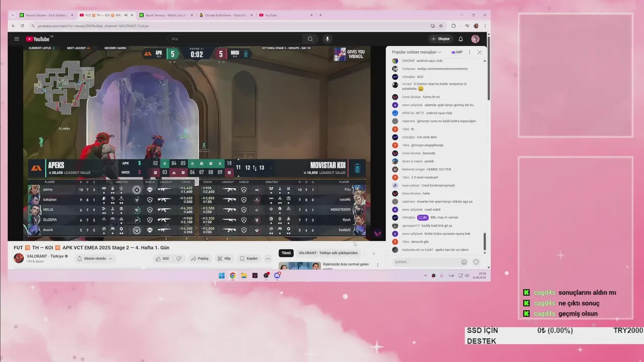Open the account avatar menu
644x362 pixels.
(x=475, y=39)
